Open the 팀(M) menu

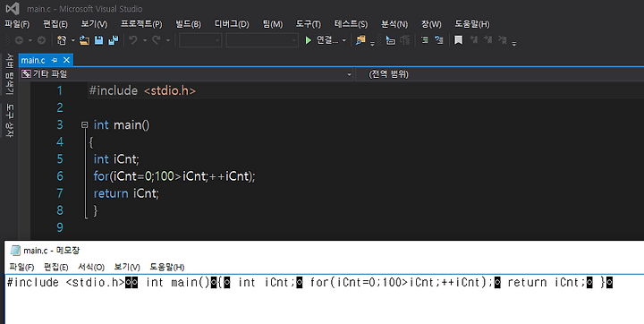[273, 24]
